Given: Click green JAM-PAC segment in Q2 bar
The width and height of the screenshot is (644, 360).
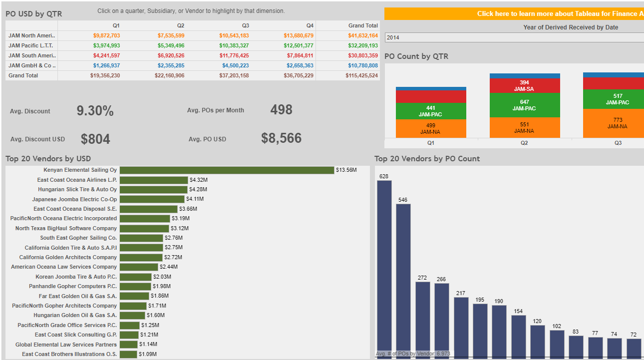Looking at the screenshot, I should tap(525, 105).
